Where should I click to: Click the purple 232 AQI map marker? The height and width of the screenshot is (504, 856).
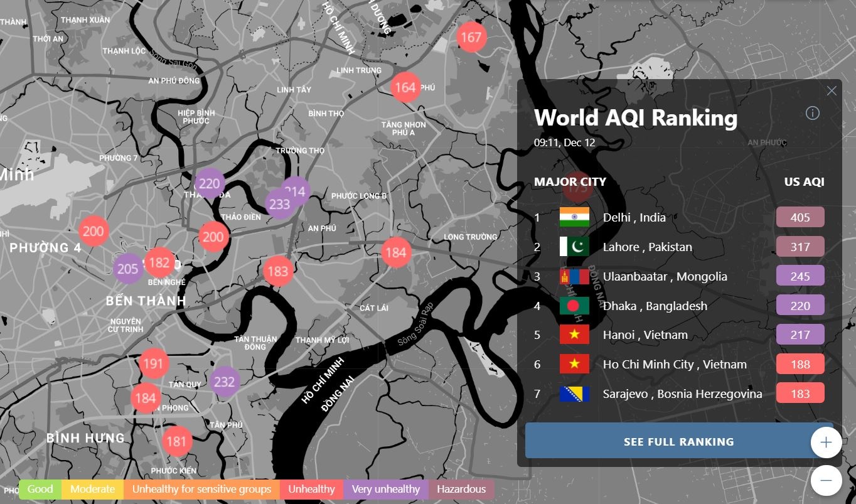(224, 382)
